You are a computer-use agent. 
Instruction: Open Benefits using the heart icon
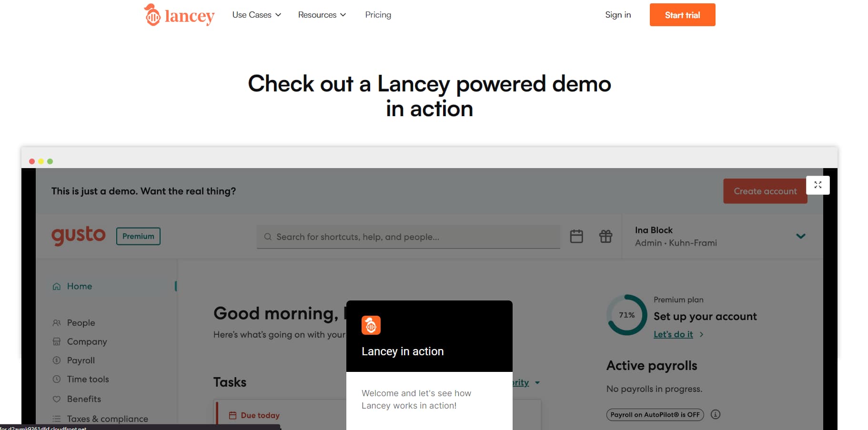point(57,399)
